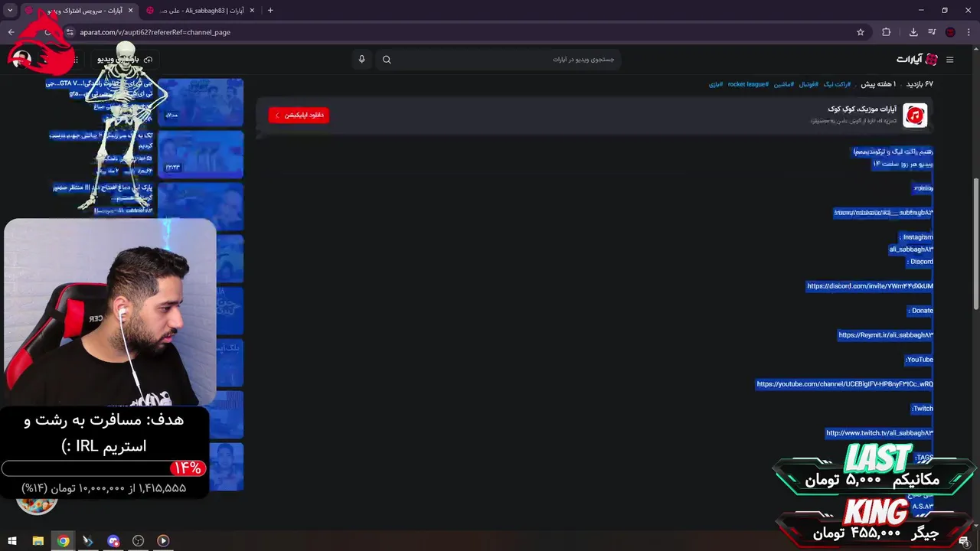The image size is (980, 551).
Task: Open the Windows Start menu
Action: (x=12, y=541)
